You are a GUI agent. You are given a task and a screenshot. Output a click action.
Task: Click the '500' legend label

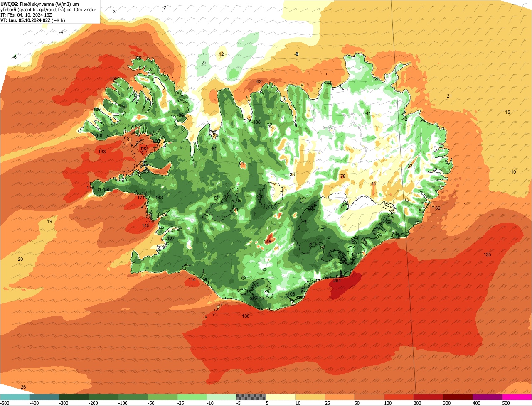pyautogui.click(x=506, y=403)
